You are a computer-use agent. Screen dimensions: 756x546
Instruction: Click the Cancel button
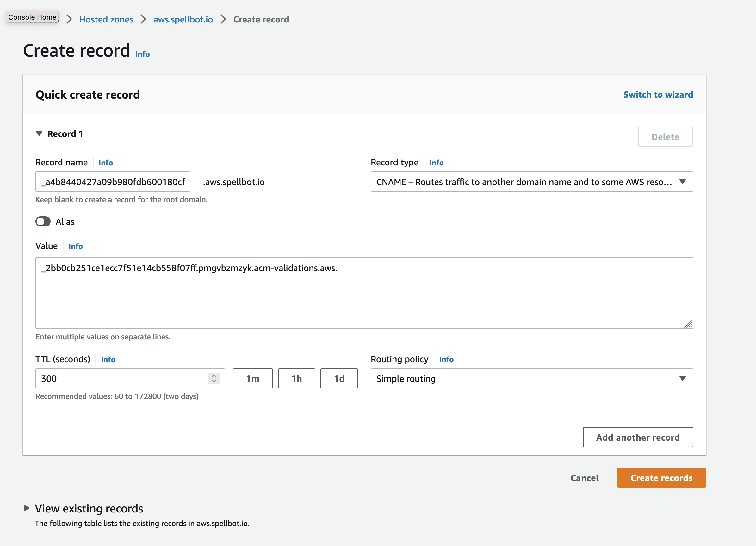(584, 478)
